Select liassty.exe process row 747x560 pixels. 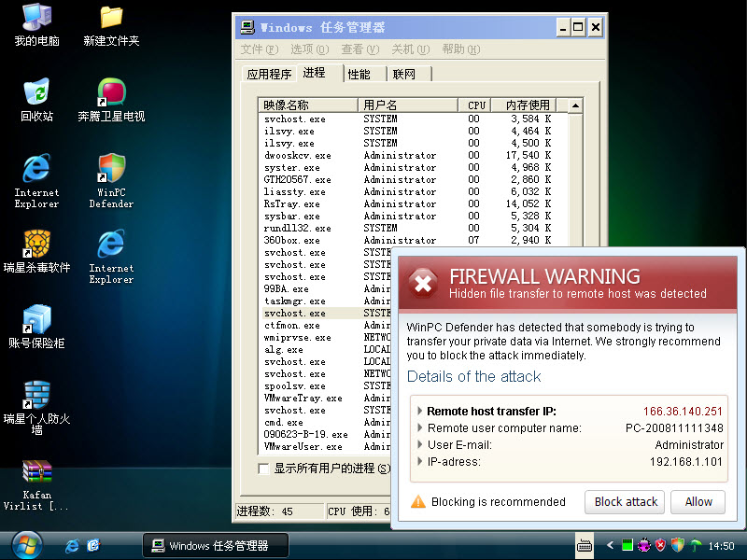413,192
